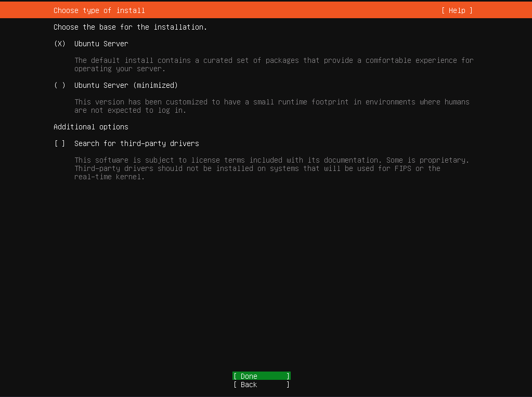Image resolution: width=532 pixels, height=397 pixels.
Task: Click the closing bracket of Back button
Action: [288, 385]
